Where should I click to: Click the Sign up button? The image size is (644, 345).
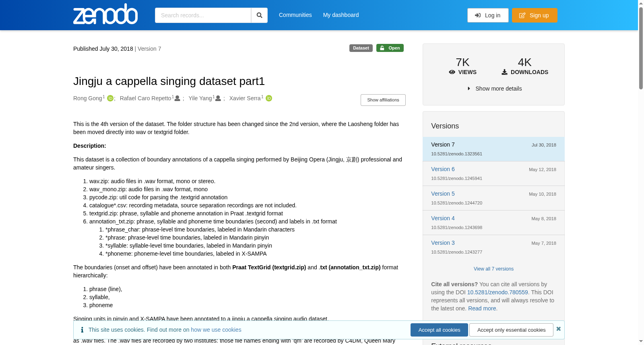point(535,15)
